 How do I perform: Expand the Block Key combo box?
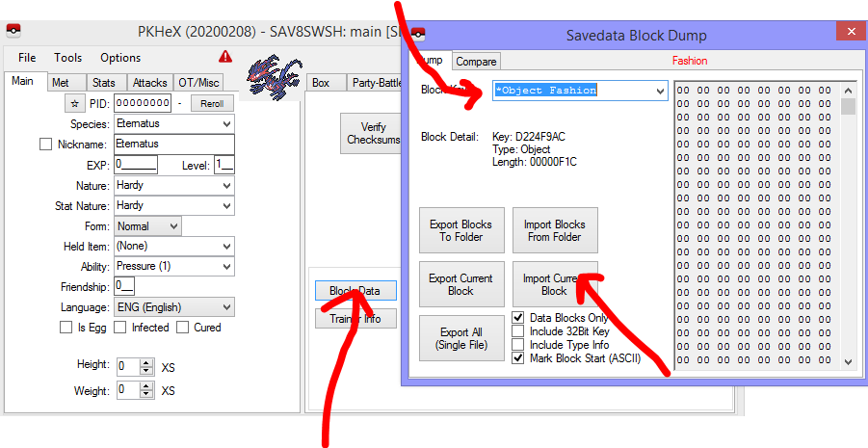660,91
